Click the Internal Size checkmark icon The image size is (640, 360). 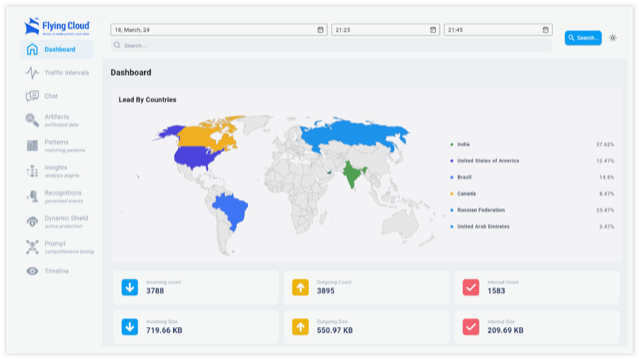(x=471, y=327)
